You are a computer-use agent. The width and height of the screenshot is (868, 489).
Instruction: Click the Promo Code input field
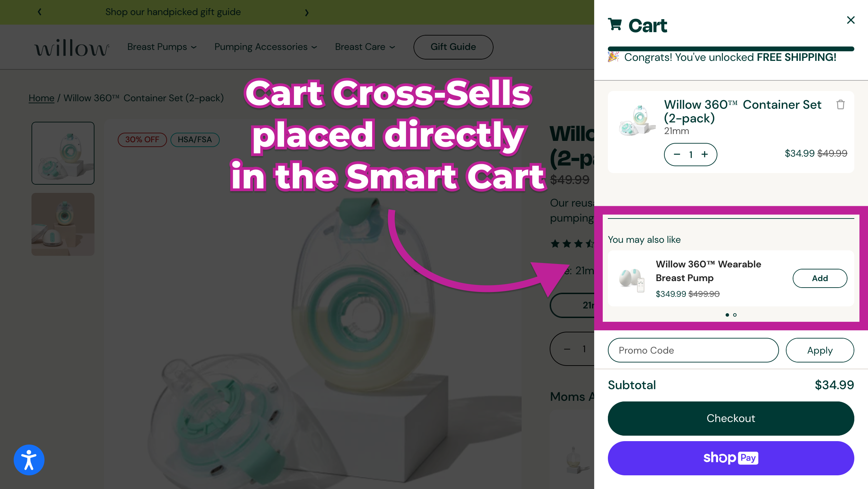click(693, 350)
